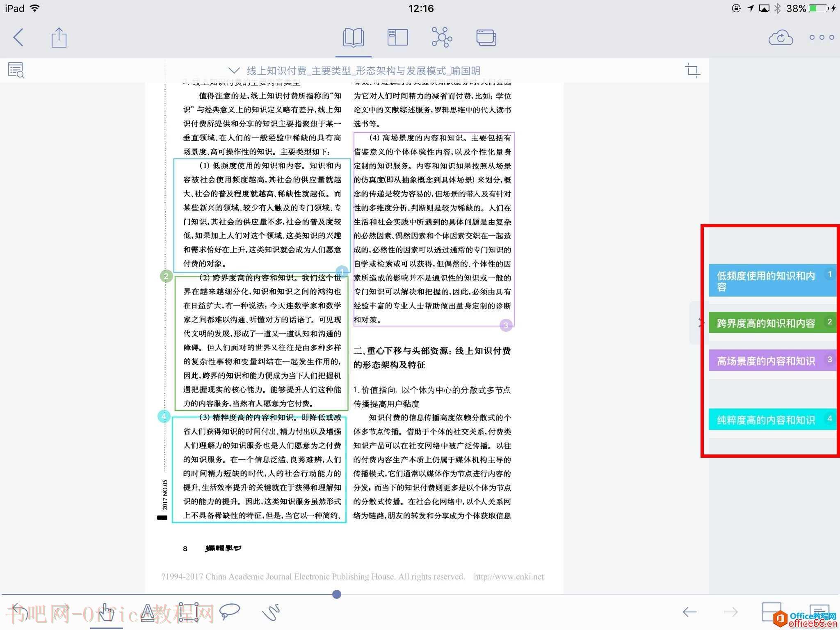Screen dimensions: 840x630
Task: Click the page progress slider handle
Action: [337, 594]
